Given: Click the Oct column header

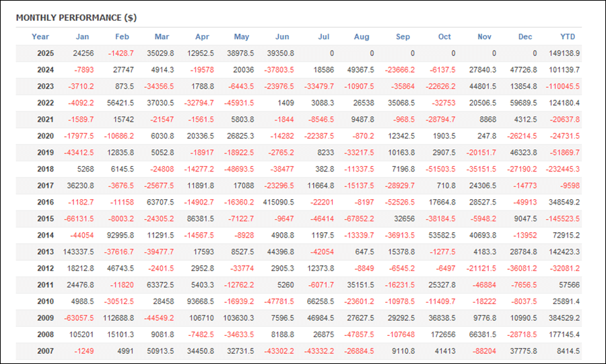Looking at the screenshot, I should coord(444,37).
